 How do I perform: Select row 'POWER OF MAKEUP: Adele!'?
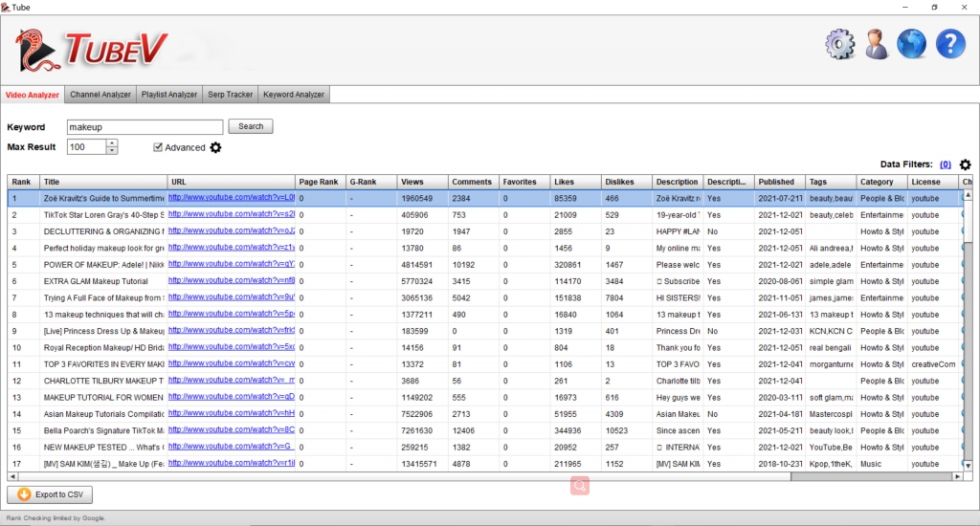point(484,265)
